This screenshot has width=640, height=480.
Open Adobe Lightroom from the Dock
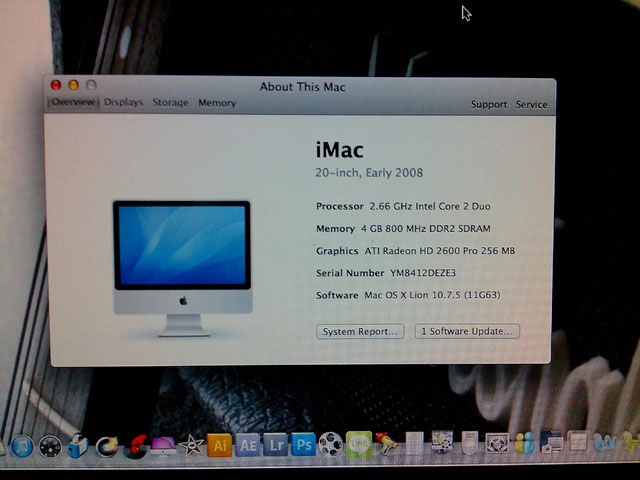pyautogui.click(x=276, y=444)
